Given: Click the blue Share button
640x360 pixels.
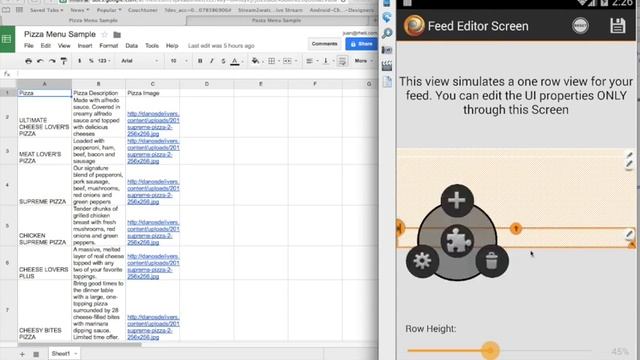Looking at the screenshot, I should pyautogui.click(x=361, y=44).
